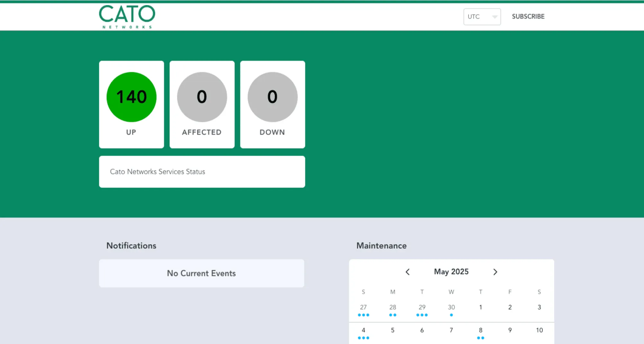Select May 2 in calendar
This screenshot has width=644, height=344.
510,307
